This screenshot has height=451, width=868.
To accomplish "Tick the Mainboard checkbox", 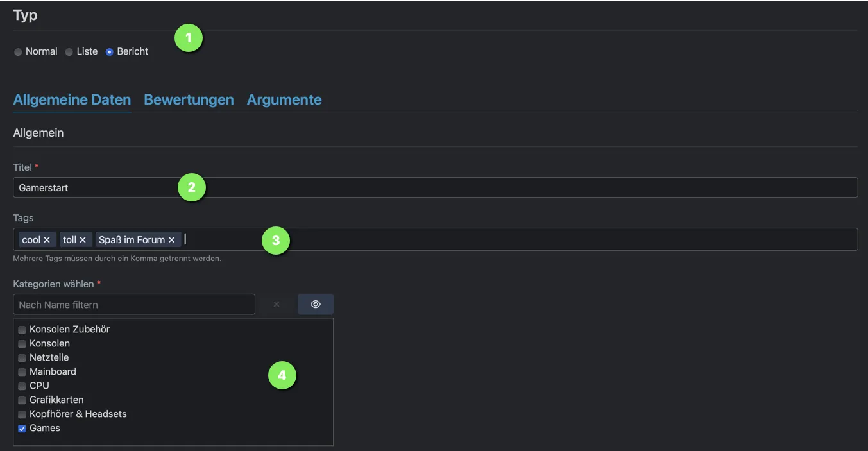I will 22,372.
